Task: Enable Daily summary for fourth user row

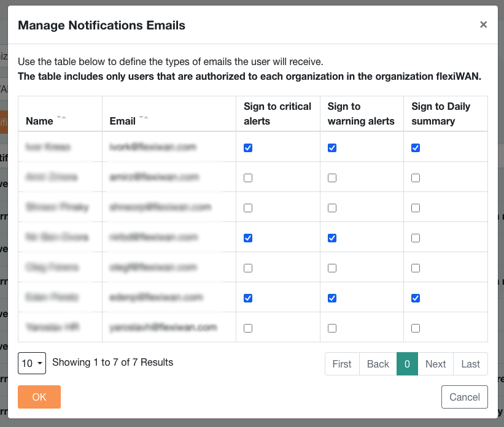Action: point(416,238)
